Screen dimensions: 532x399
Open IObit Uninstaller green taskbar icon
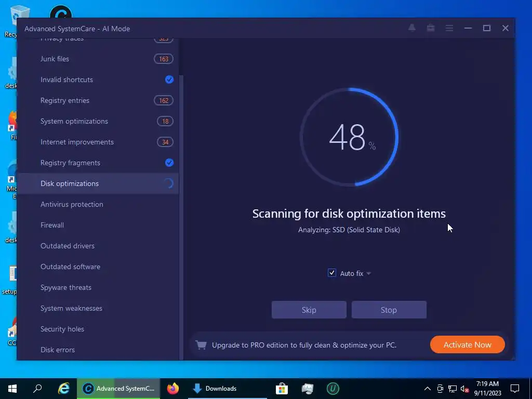333,389
